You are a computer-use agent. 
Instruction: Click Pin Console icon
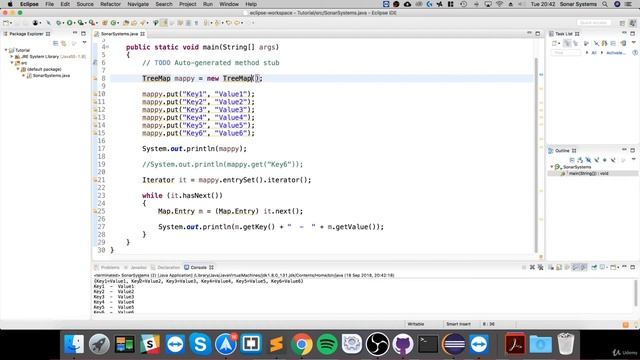[x=594, y=267]
